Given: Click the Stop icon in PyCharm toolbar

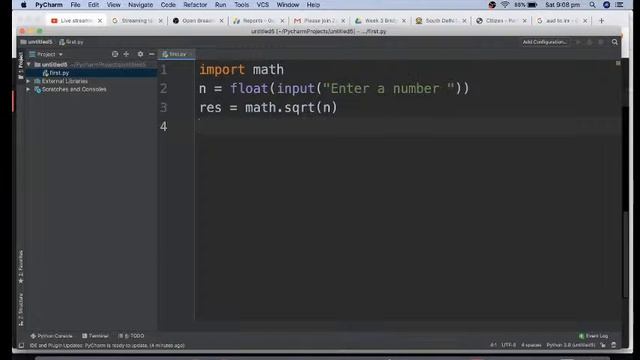Looking at the screenshot, I should click(x=601, y=42).
